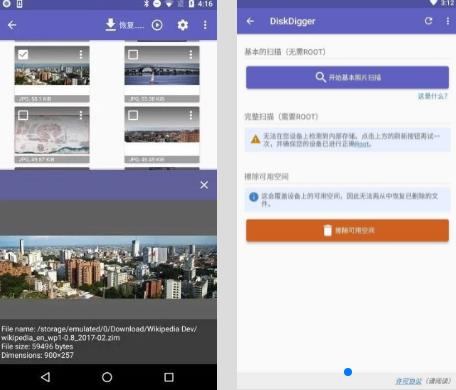Check the map image checkbox

click(23, 115)
